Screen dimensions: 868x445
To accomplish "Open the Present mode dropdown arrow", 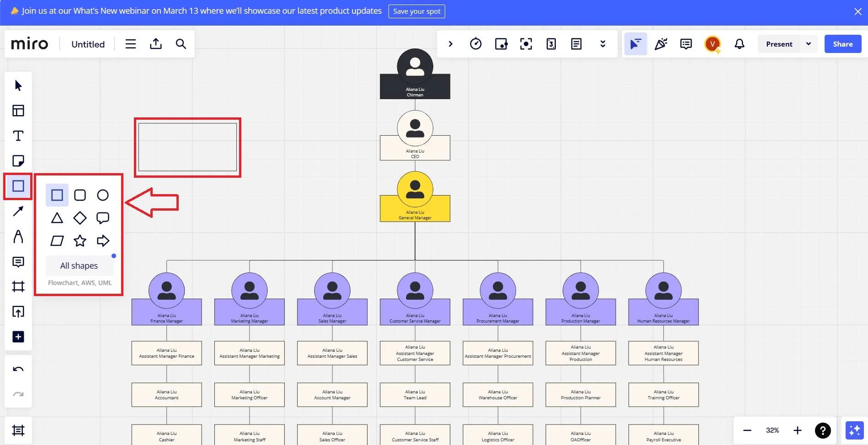I will [808, 44].
